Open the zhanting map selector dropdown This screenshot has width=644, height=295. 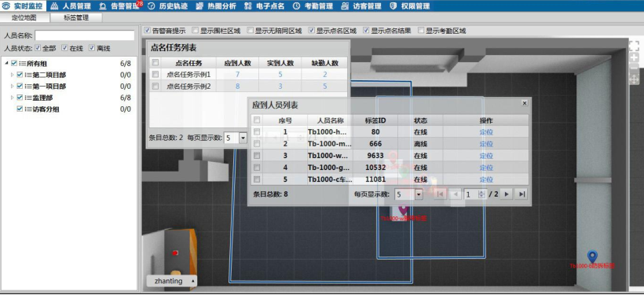(x=172, y=281)
